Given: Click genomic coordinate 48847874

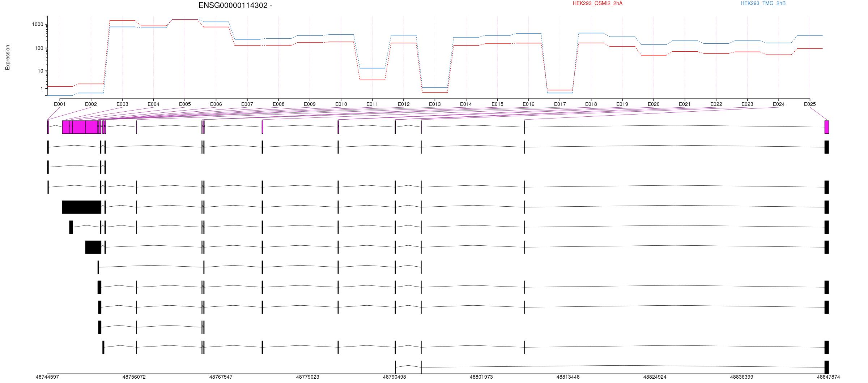Looking at the screenshot, I should pyautogui.click(x=829, y=377).
